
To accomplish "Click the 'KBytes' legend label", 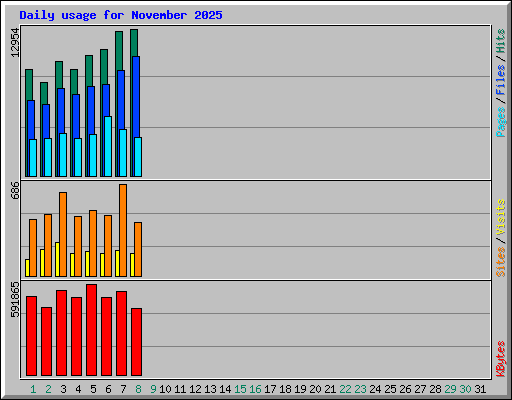I will (x=501, y=359).
